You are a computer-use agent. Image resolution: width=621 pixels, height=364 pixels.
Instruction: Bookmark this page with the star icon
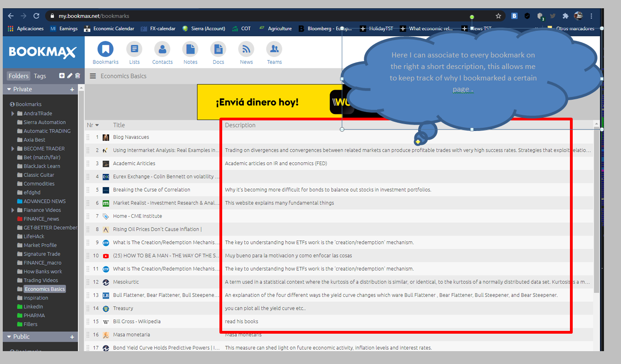[498, 16]
